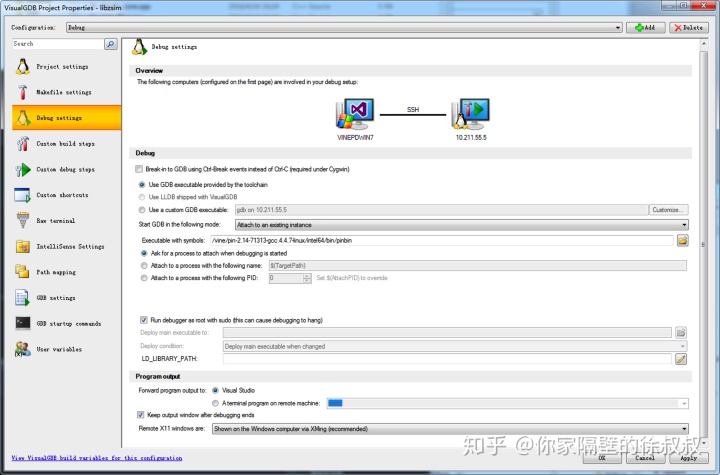
Task: Click the Customize button
Action: click(668, 210)
